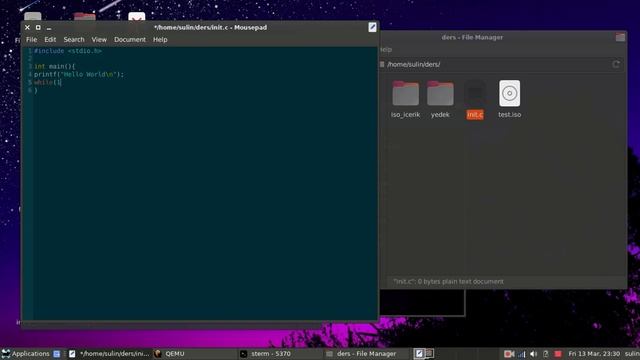Click the iso_icerik folder label
The width and height of the screenshot is (640, 360).
(x=405, y=115)
